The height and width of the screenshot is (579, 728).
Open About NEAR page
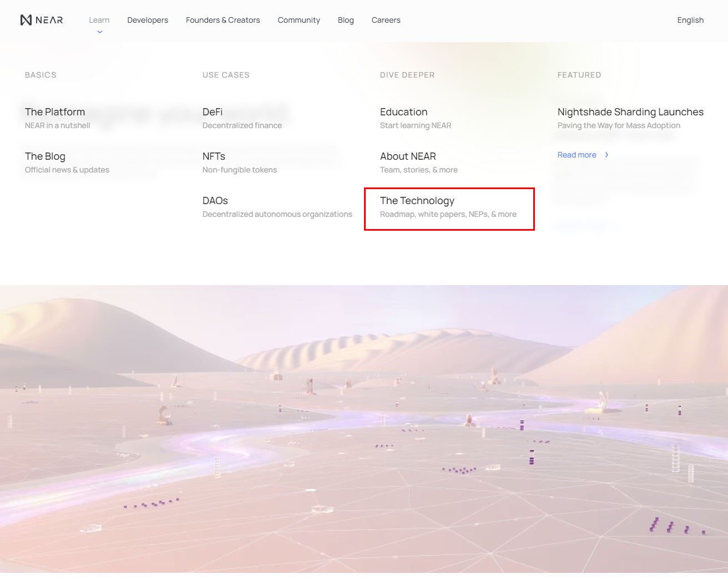[408, 156]
